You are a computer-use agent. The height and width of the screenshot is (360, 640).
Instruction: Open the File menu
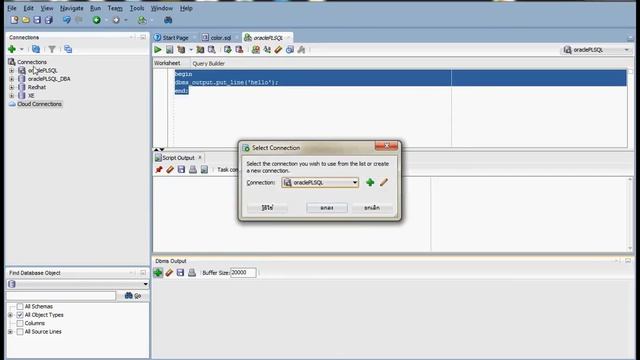[12, 8]
